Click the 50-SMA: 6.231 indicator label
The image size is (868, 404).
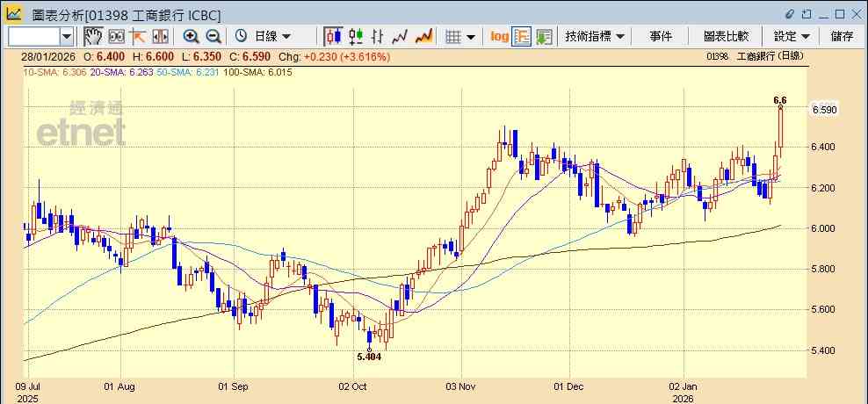(x=188, y=72)
